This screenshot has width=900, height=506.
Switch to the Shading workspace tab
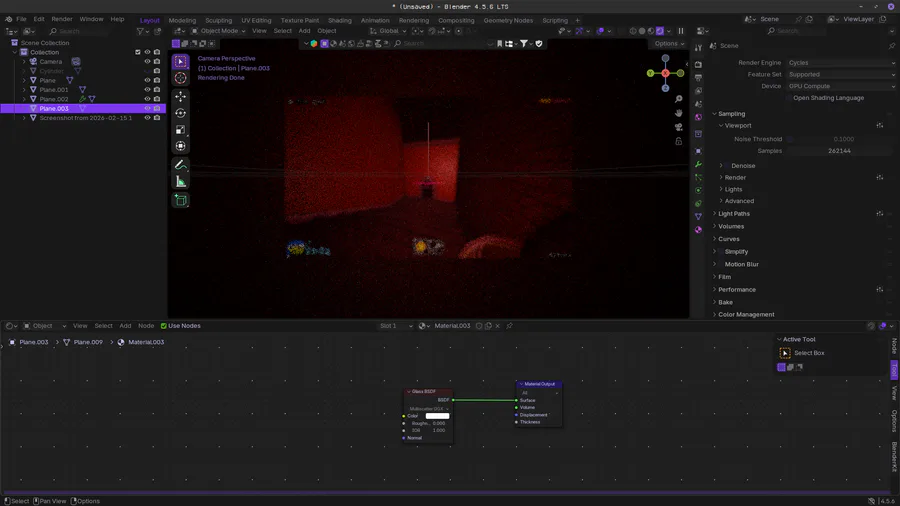click(x=340, y=20)
